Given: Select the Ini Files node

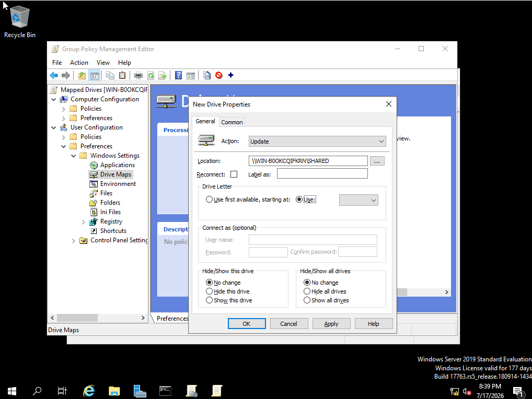Looking at the screenshot, I should pos(110,212).
